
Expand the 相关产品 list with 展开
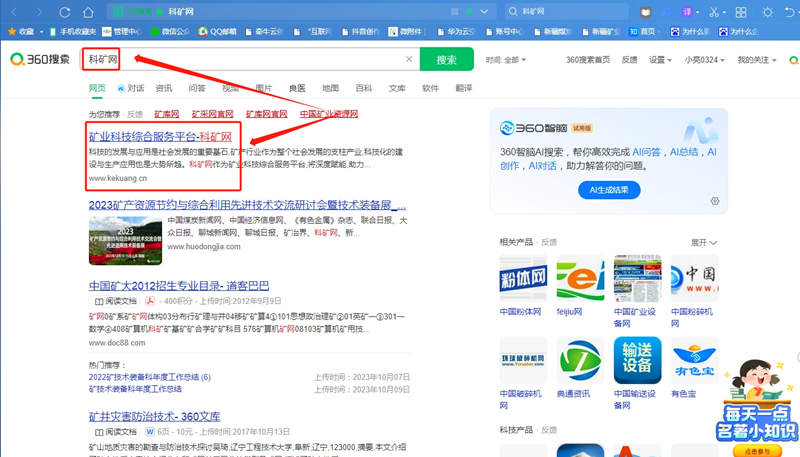(703, 242)
